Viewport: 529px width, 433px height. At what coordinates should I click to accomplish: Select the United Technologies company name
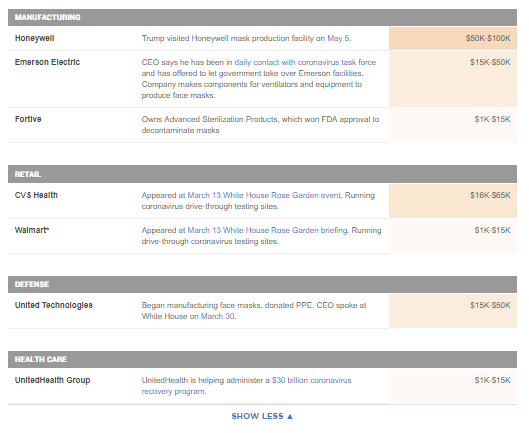54,305
